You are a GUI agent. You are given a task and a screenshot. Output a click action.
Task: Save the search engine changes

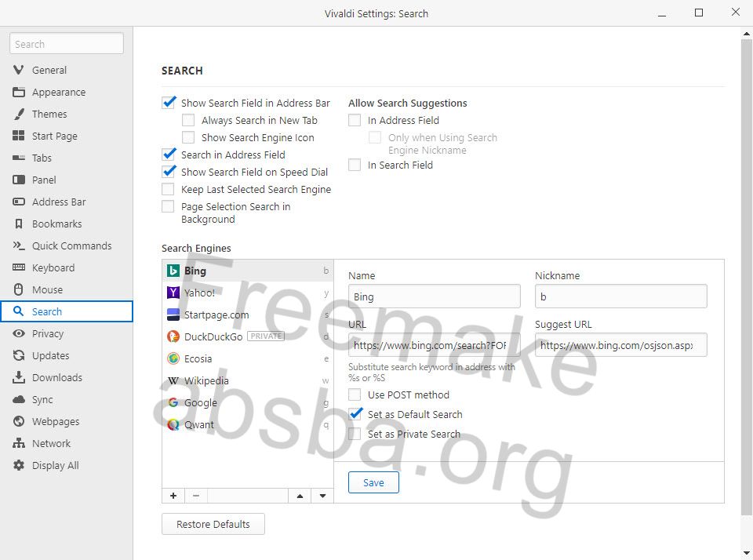373,482
